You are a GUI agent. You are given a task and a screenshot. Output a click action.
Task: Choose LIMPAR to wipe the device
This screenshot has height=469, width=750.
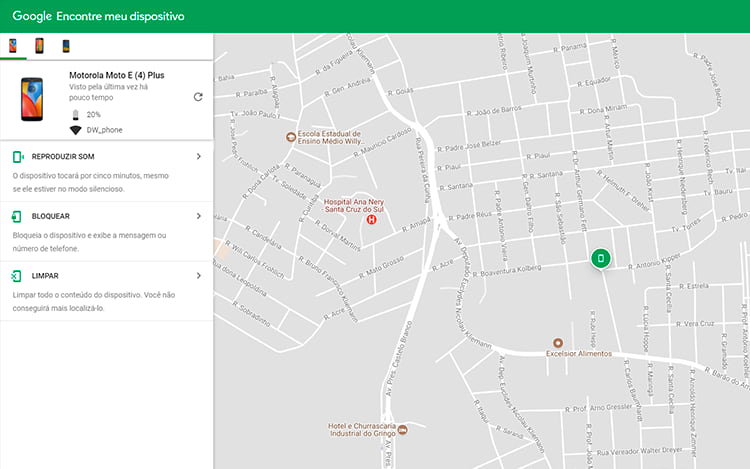pos(45,276)
